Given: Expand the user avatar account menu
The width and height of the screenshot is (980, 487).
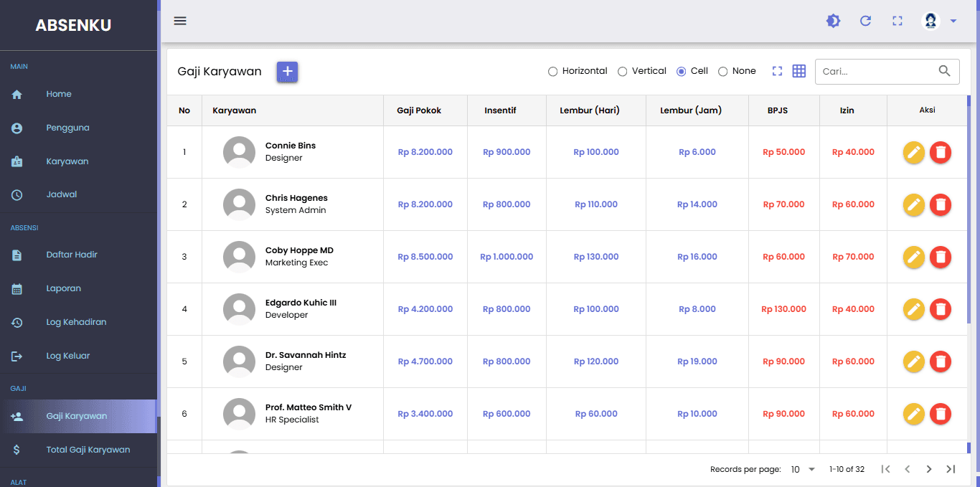Looking at the screenshot, I should pos(939,21).
